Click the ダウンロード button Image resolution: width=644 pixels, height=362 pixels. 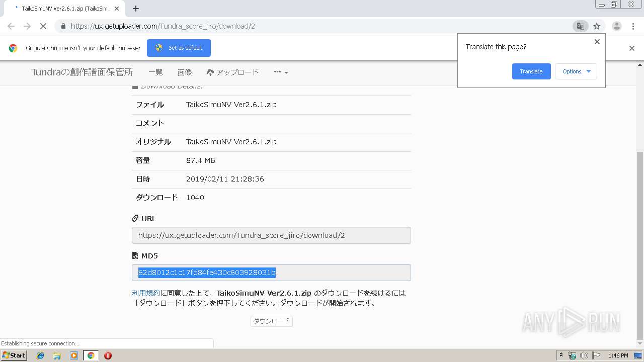(x=272, y=321)
